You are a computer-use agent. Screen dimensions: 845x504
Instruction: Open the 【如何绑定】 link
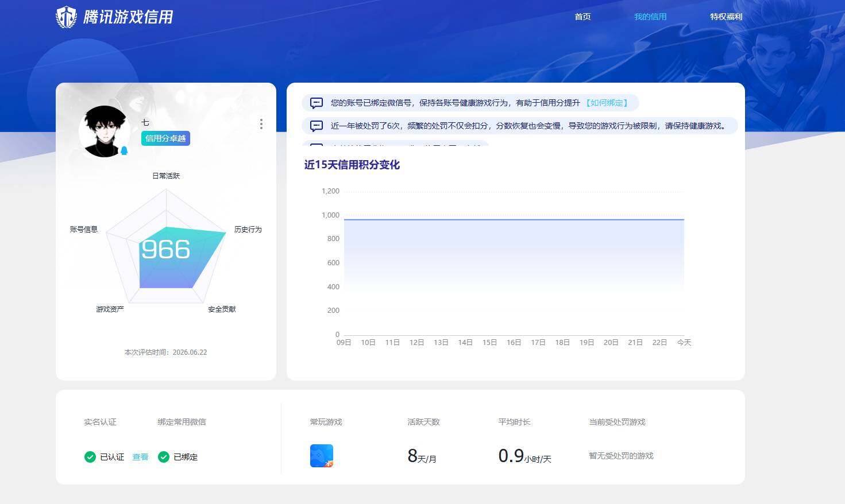pyautogui.click(x=607, y=103)
